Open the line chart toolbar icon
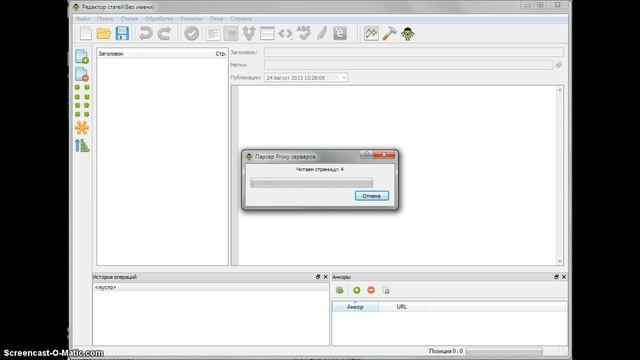This screenshot has width=640, height=360. point(371,33)
